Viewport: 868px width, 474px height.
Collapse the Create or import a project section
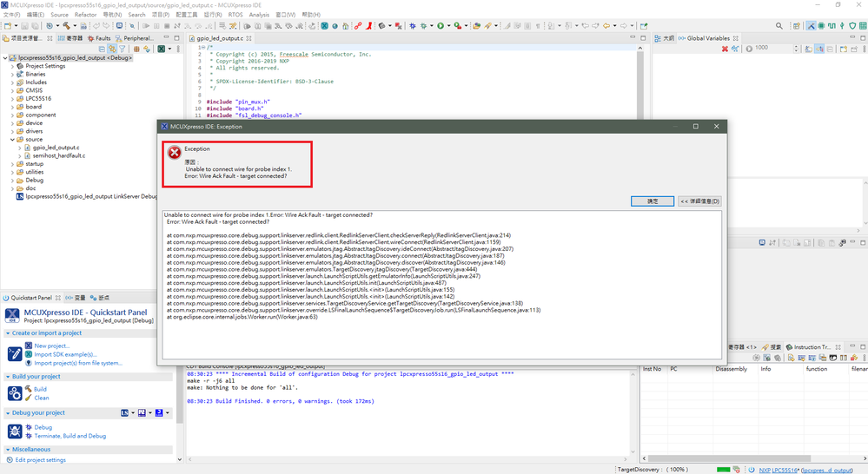point(8,333)
